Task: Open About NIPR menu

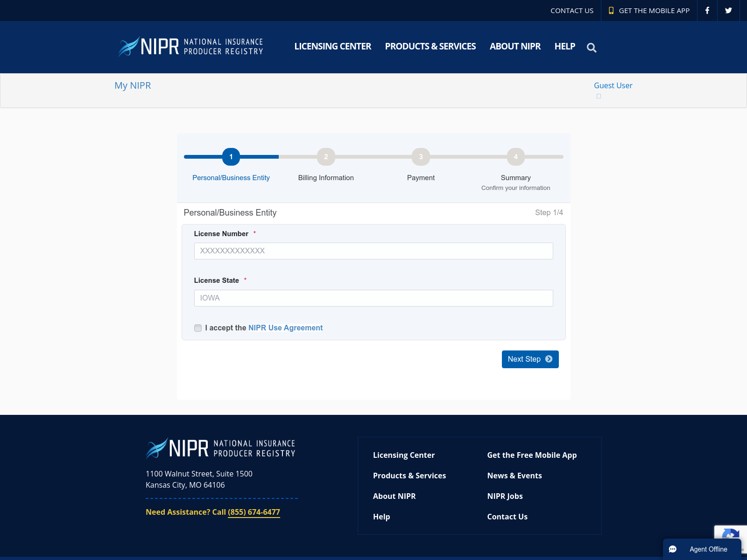Action: (x=515, y=46)
